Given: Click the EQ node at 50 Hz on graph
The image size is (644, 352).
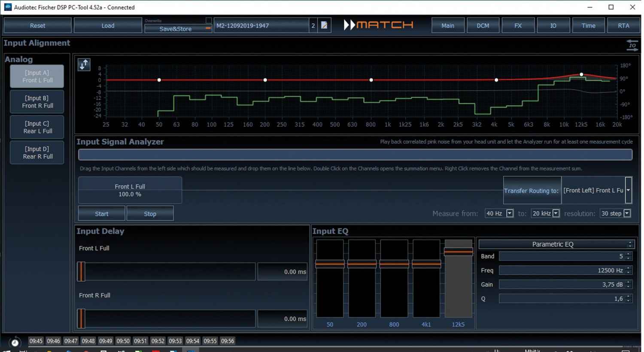Looking at the screenshot, I should [x=159, y=80].
